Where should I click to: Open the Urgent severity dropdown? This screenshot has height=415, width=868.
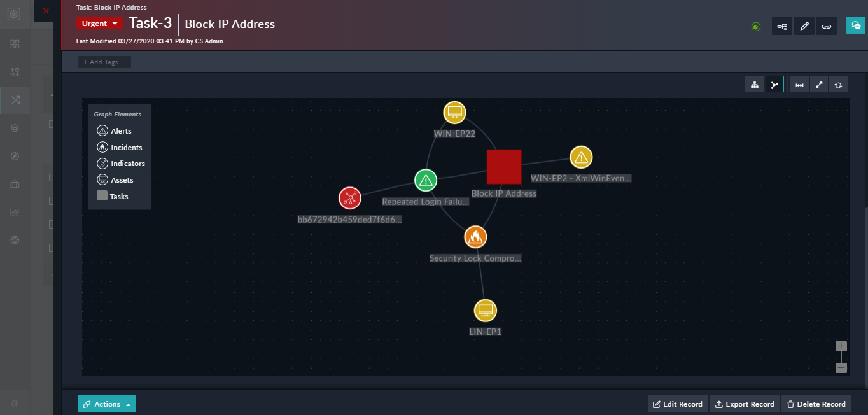coord(99,23)
